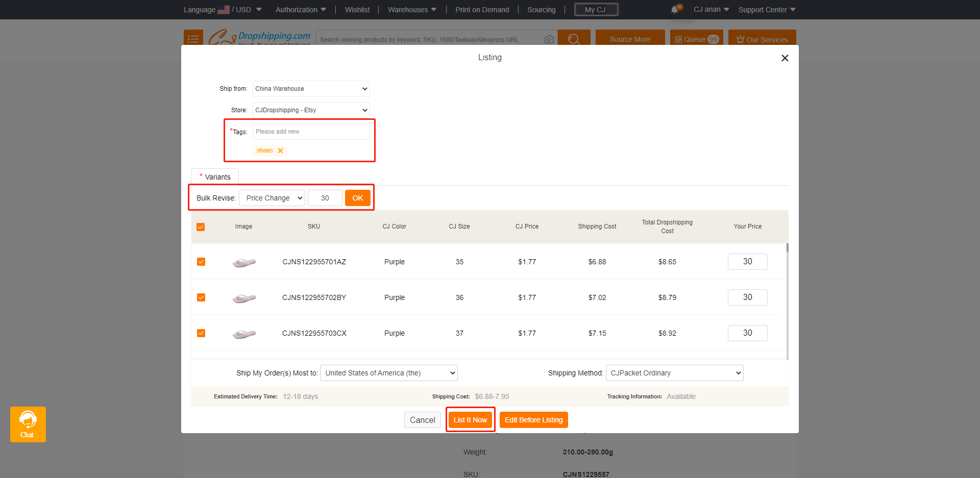The height and width of the screenshot is (478, 980).
Task: Uncheck variant CJNS122955701AZ checkbox
Action: click(x=201, y=262)
